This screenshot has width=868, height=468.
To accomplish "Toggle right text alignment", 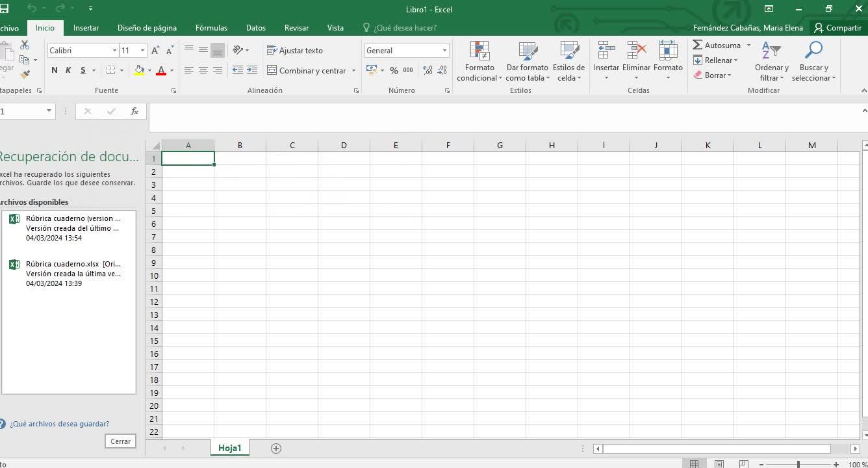I will coord(218,70).
